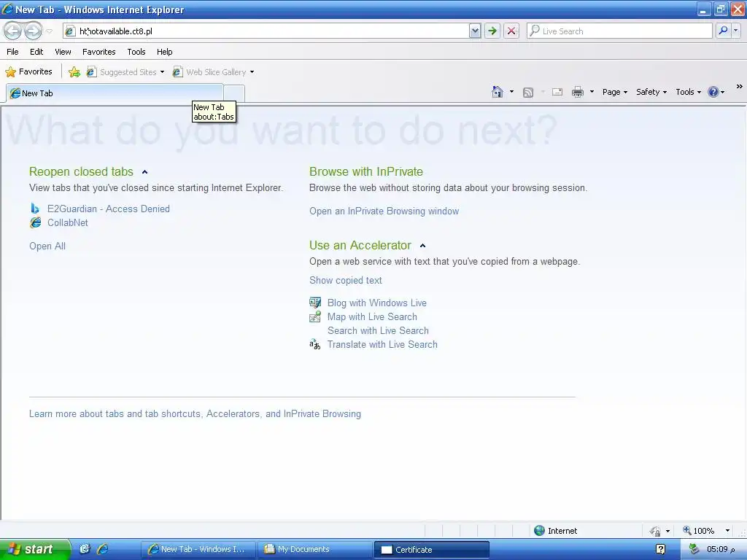Click the Forward navigation arrow button
This screenshot has height=560, width=747.
tap(33, 31)
